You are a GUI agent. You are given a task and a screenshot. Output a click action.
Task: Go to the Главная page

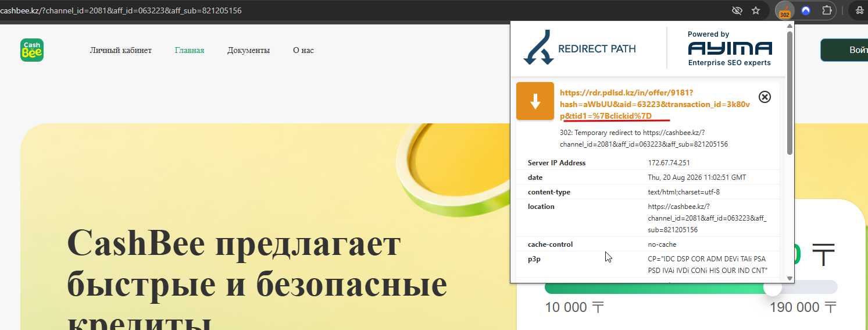click(x=190, y=51)
